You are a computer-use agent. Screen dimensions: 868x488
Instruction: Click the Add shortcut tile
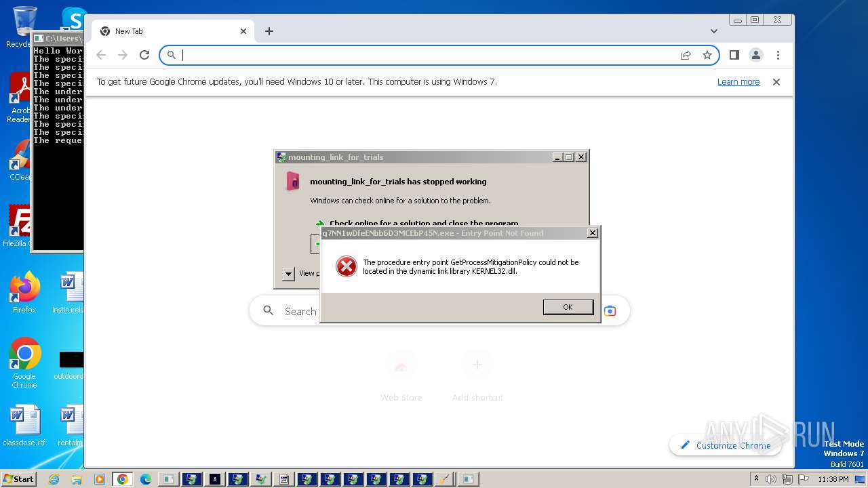pos(477,376)
